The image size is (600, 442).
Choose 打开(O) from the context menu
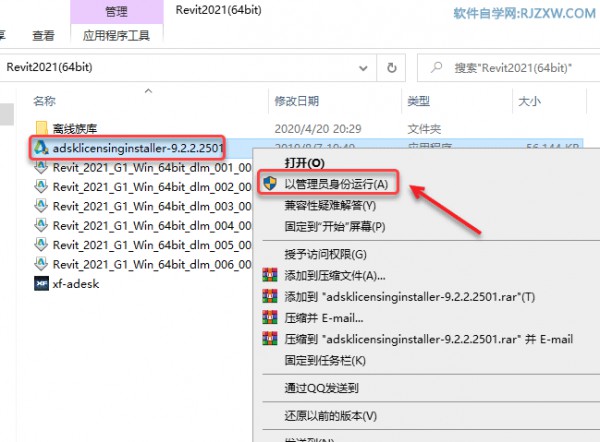[x=305, y=163]
